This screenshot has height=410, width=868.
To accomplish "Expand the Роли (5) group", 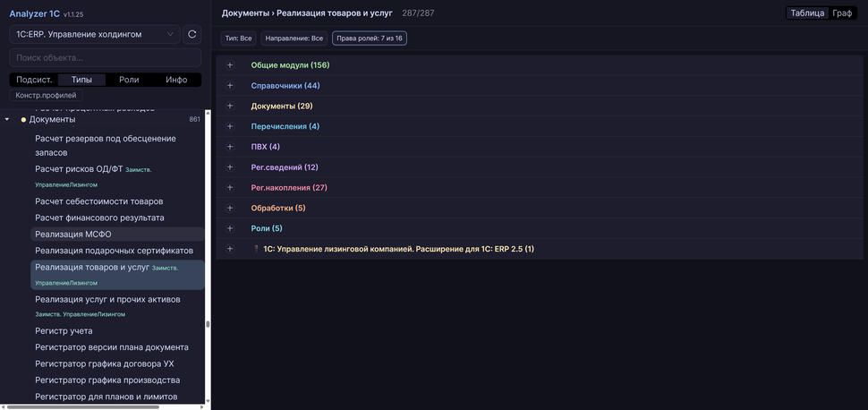I will click(230, 228).
